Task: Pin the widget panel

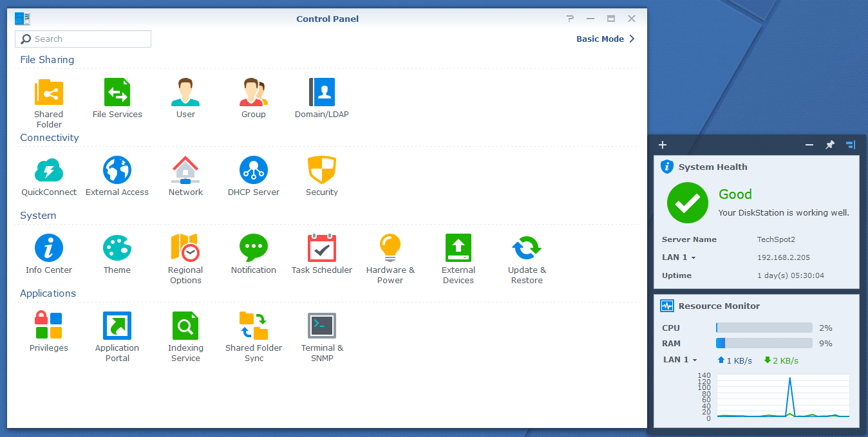Action: point(830,145)
